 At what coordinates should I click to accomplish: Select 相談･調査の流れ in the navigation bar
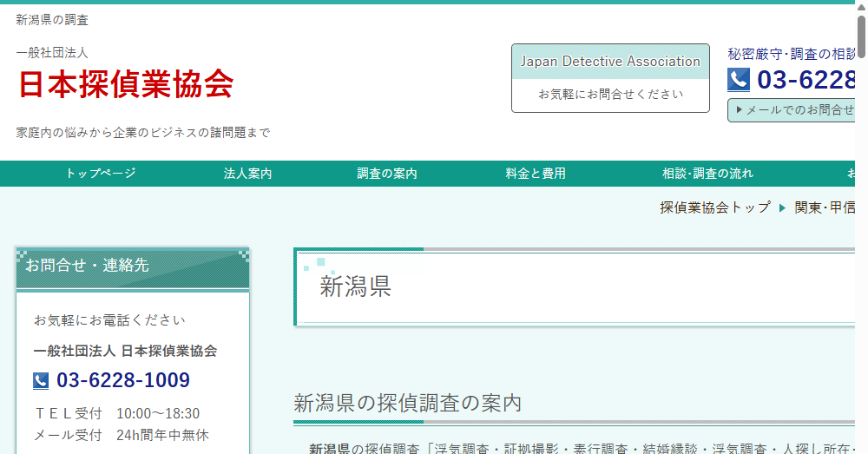coord(707,174)
